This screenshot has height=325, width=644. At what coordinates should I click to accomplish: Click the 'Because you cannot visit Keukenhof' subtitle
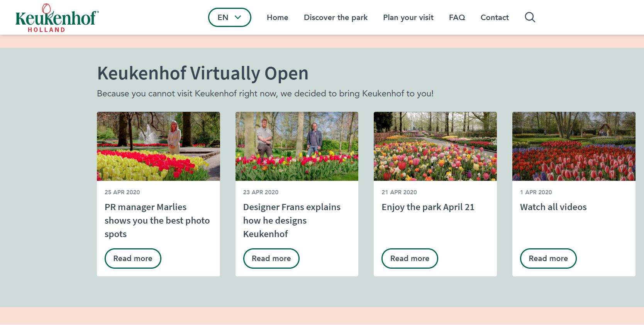[265, 94]
